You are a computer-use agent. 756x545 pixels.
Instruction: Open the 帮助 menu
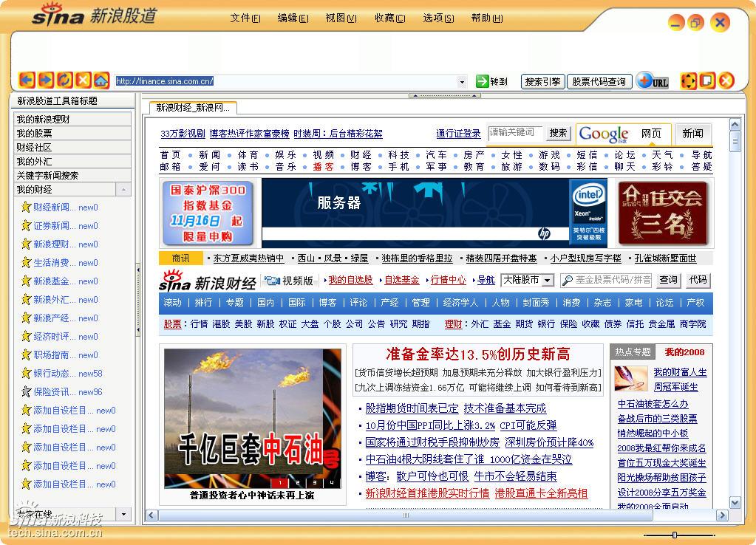pyautogui.click(x=487, y=18)
